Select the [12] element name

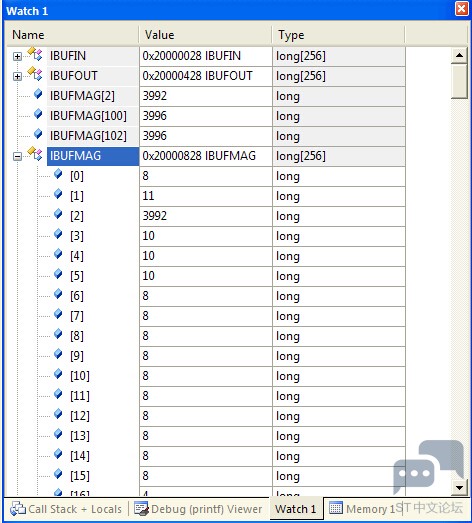(80, 416)
